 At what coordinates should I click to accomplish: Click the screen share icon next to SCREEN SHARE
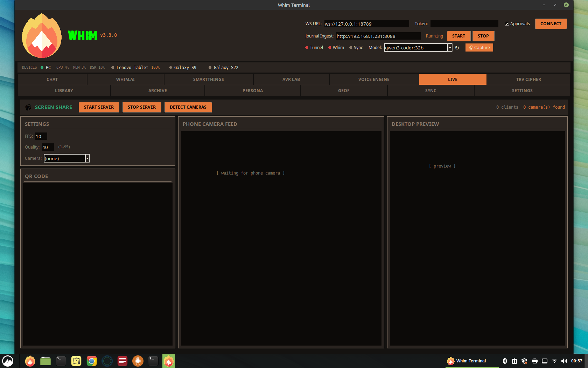(x=28, y=107)
